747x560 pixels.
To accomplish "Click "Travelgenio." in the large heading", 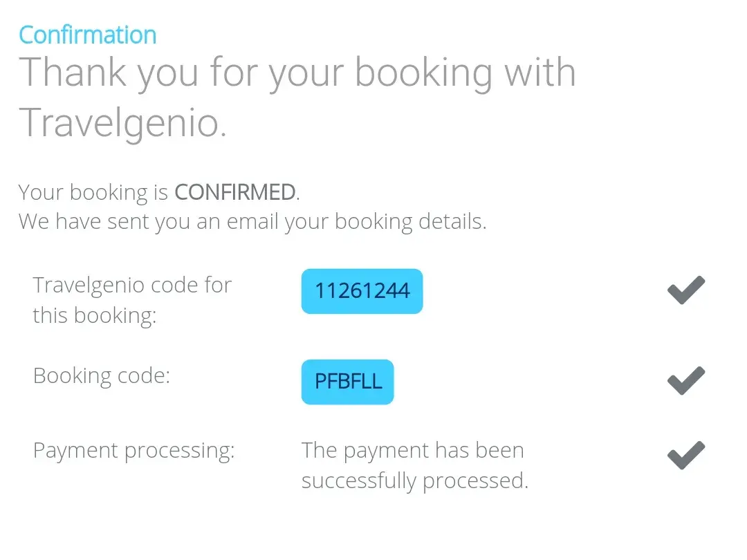I will coord(122,122).
